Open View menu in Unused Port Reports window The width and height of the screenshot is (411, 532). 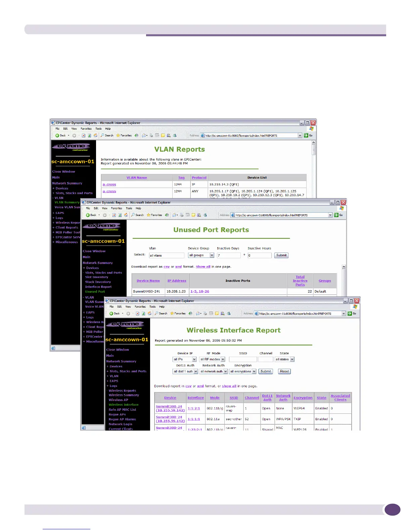point(105,208)
